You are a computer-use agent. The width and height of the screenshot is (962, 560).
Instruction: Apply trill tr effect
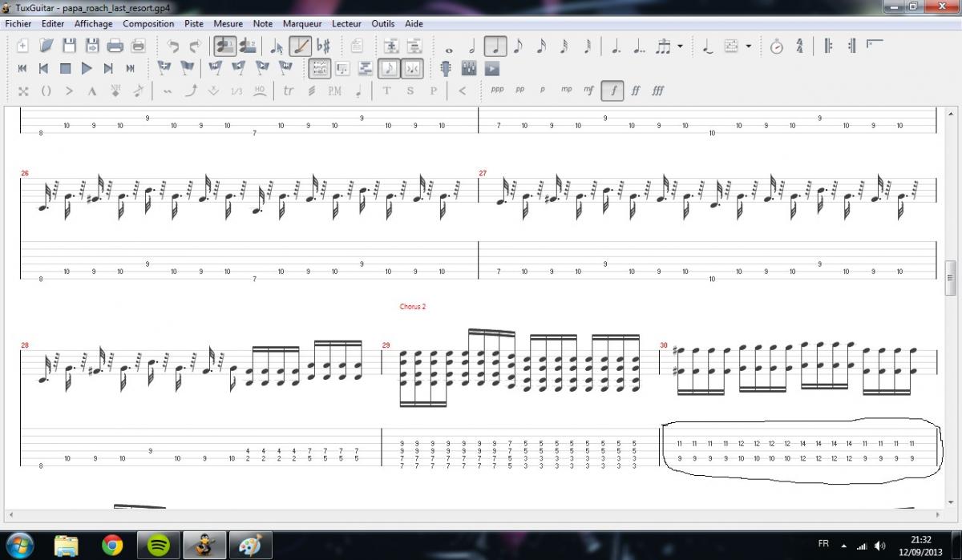[x=289, y=91]
